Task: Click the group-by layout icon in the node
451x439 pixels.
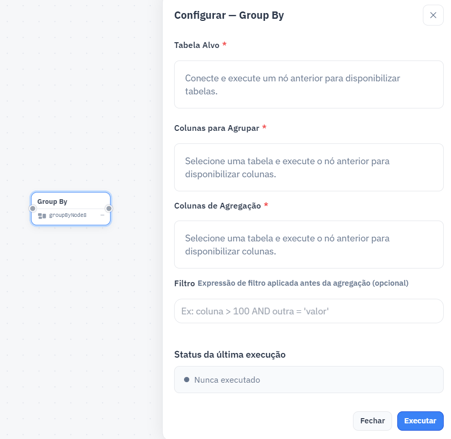Action: [x=42, y=216]
